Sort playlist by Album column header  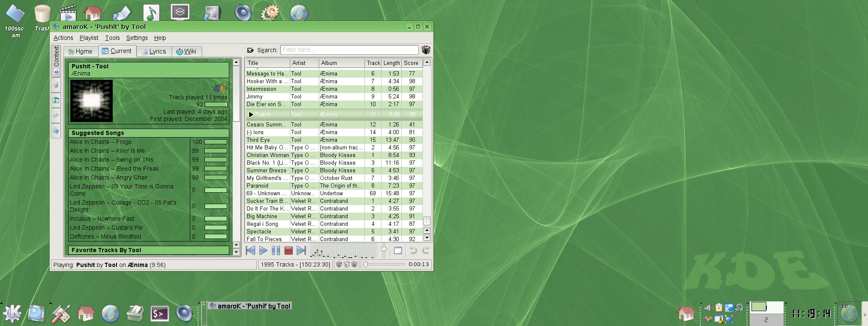click(342, 63)
